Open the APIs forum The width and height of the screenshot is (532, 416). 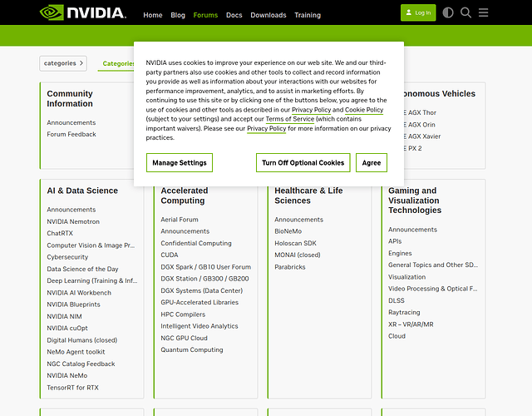click(395, 241)
